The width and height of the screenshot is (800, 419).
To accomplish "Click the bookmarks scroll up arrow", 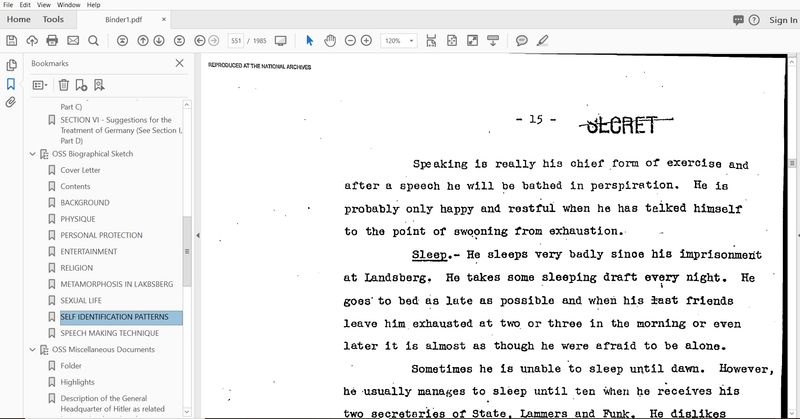I will (187, 105).
